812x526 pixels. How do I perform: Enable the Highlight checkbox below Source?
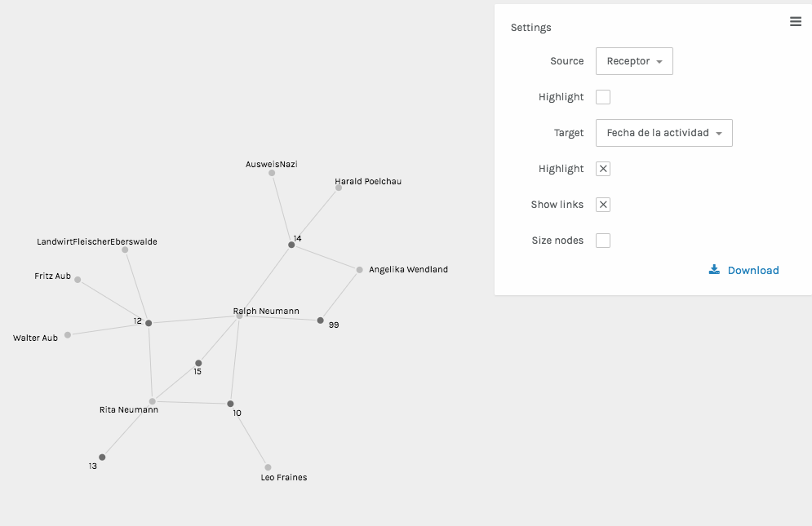(602, 96)
